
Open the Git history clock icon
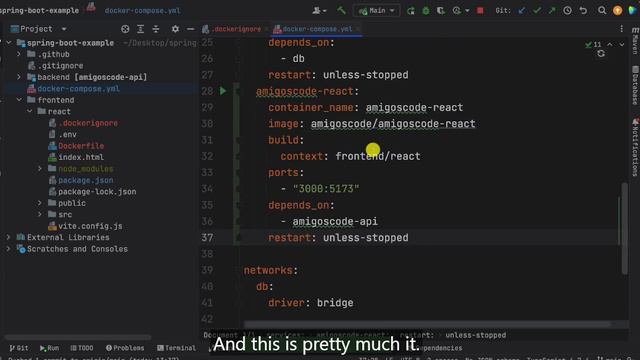point(567,11)
